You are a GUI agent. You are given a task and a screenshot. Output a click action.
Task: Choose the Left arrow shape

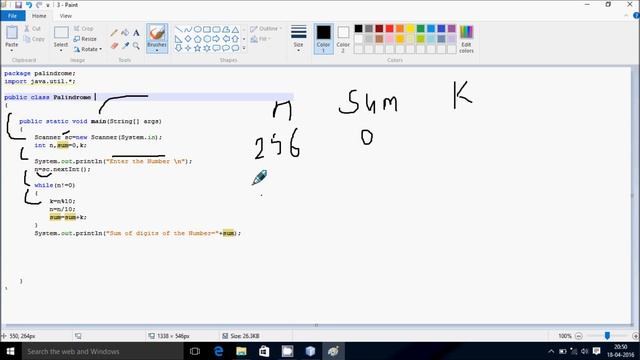[226, 39]
